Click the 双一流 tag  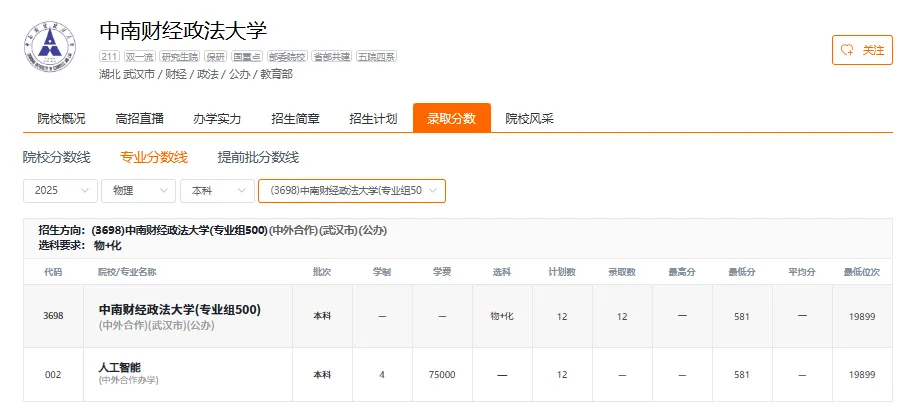coord(139,56)
